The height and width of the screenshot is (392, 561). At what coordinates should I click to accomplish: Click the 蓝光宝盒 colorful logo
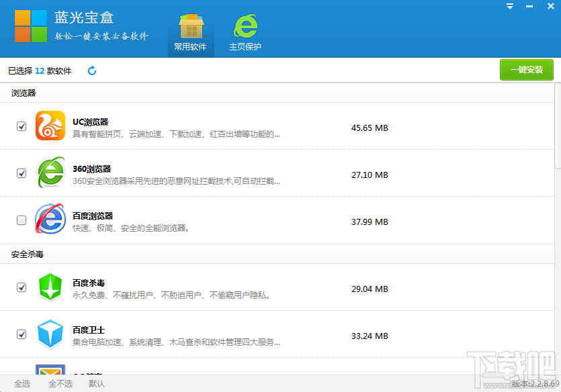(31, 26)
